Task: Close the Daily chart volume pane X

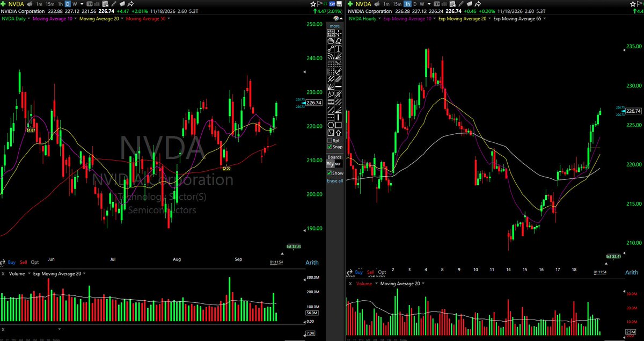Action: click(x=3, y=273)
